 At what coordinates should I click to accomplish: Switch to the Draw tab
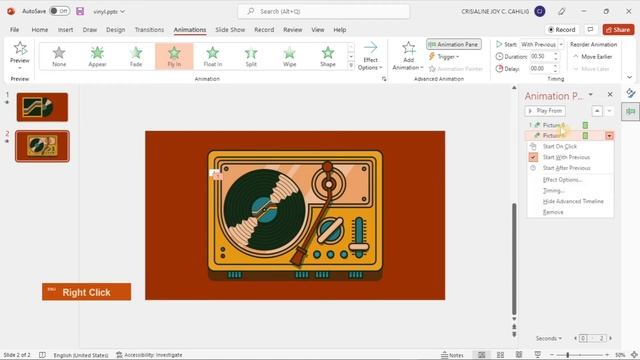click(x=90, y=30)
